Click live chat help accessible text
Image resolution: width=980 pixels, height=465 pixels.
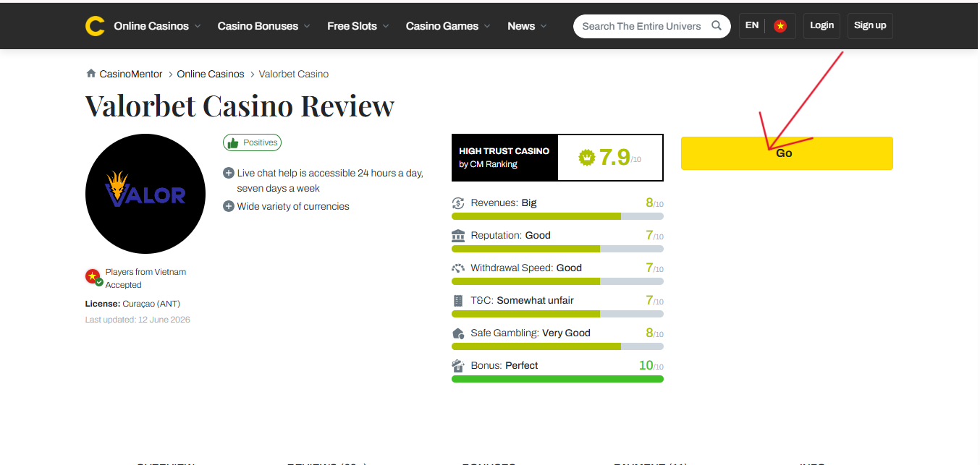click(x=330, y=181)
